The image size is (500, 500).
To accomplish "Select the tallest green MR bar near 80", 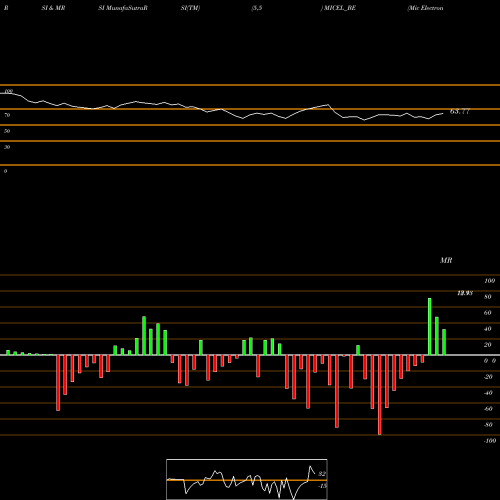I will (x=430, y=327).
